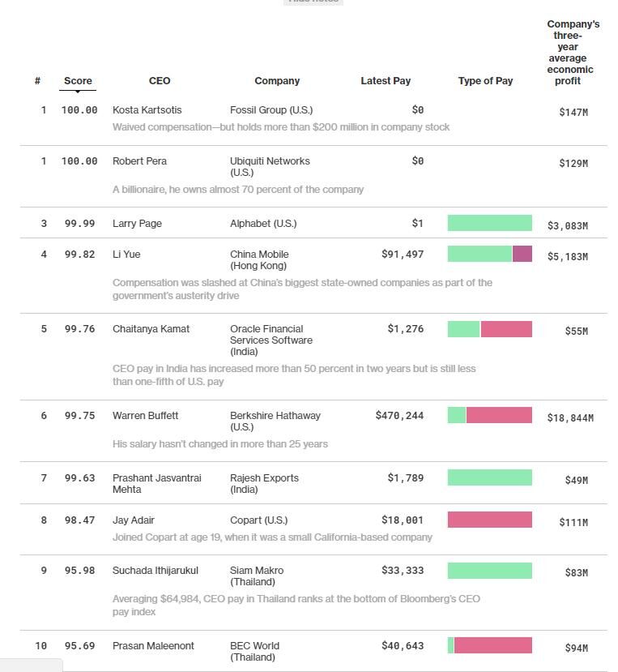Image resolution: width=618 pixels, height=672 pixels.
Task: Click Prasan Maleenont's pink pay bar segment
Action: [x=492, y=645]
